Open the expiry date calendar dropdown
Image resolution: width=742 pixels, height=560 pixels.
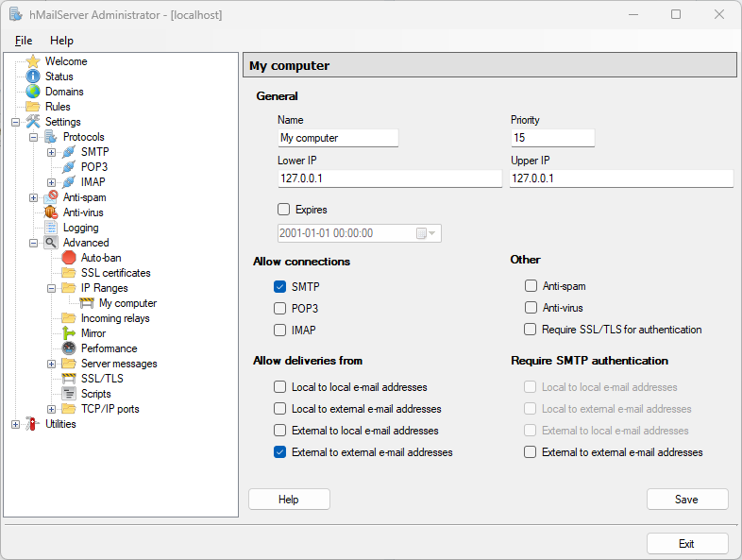(426, 233)
